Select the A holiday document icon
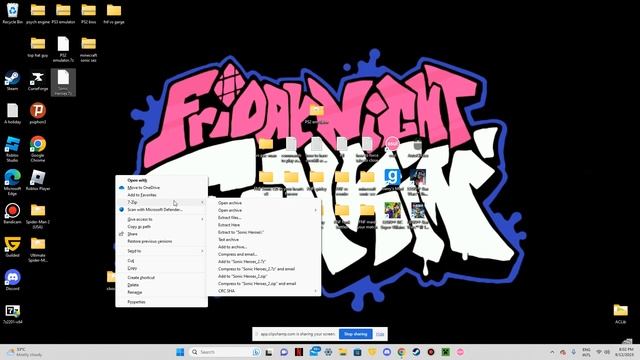 12,113
